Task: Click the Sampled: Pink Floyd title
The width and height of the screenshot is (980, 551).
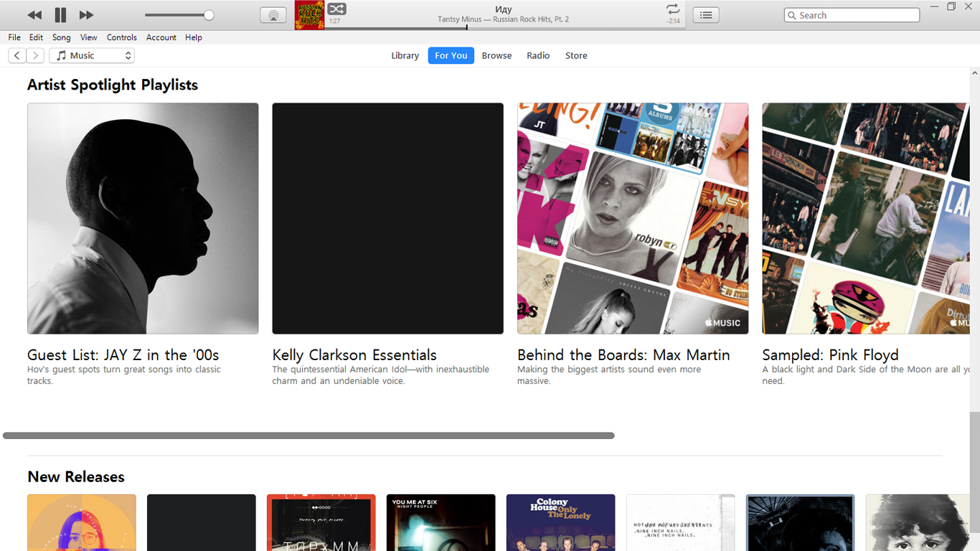Action: click(x=830, y=354)
